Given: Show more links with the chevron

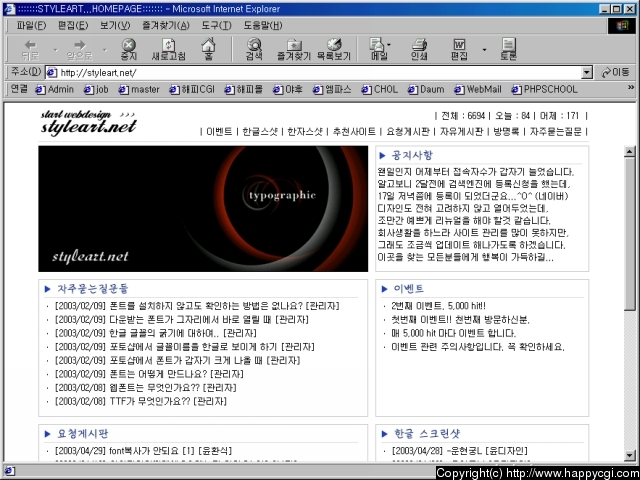Looking at the screenshot, I should pyautogui.click(x=631, y=87).
